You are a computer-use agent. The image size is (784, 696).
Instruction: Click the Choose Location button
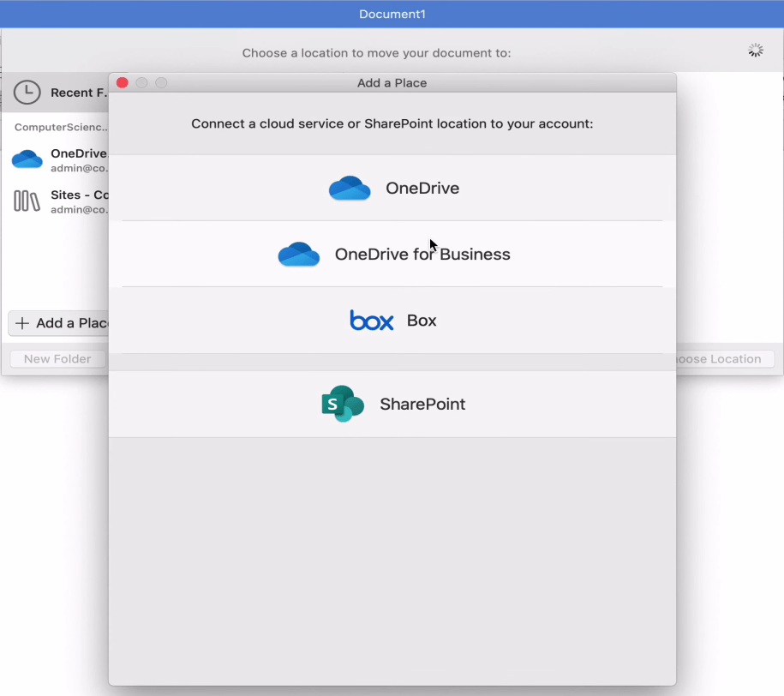725,359
